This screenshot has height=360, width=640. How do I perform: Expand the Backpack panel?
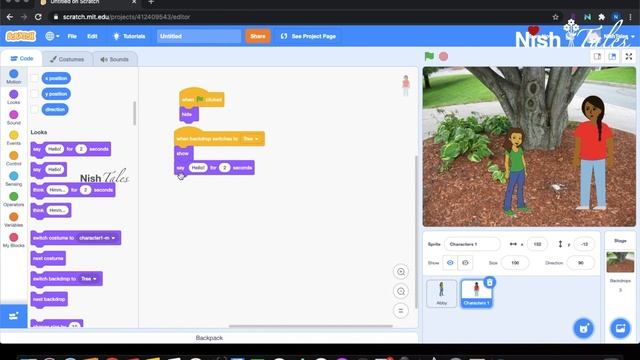click(209, 338)
